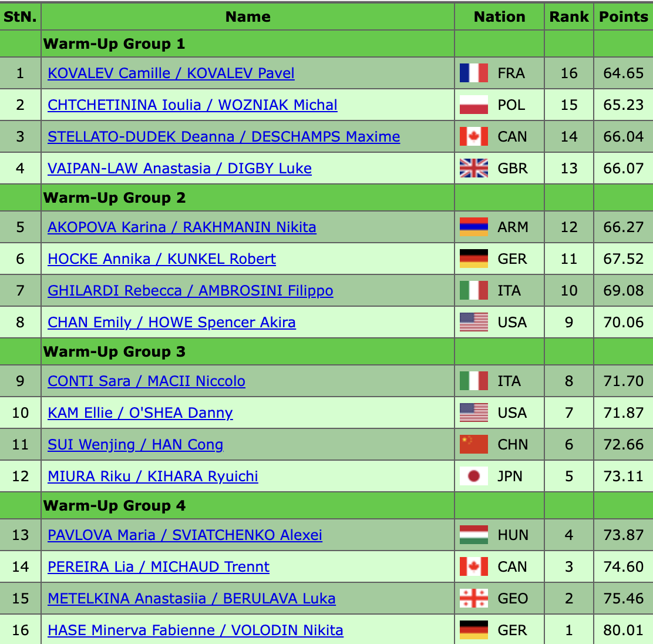
Task: Open MIURA Riku / KIHARA Ryuichi link
Action: (x=153, y=477)
